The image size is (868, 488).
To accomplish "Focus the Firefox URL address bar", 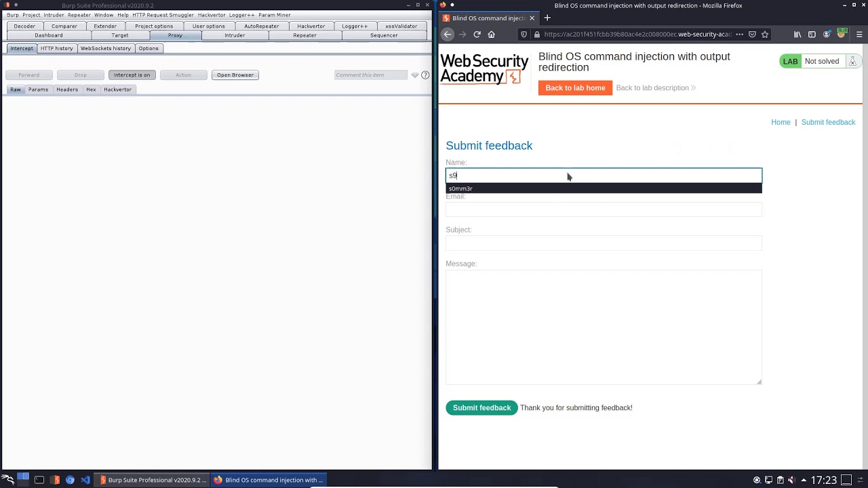I will (x=637, y=35).
